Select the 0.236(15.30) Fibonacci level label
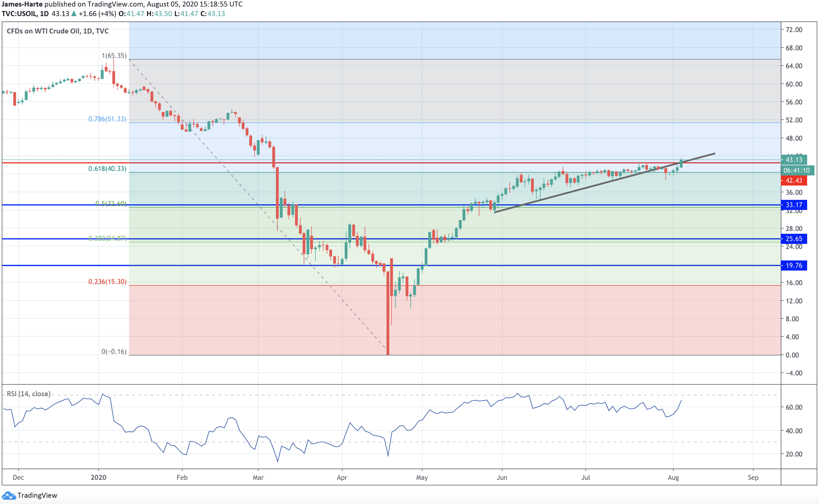This screenshot has width=819, height=504. pyautogui.click(x=107, y=282)
